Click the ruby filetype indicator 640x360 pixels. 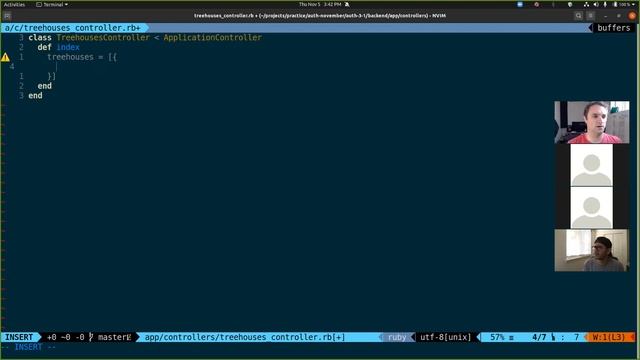coord(397,337)
